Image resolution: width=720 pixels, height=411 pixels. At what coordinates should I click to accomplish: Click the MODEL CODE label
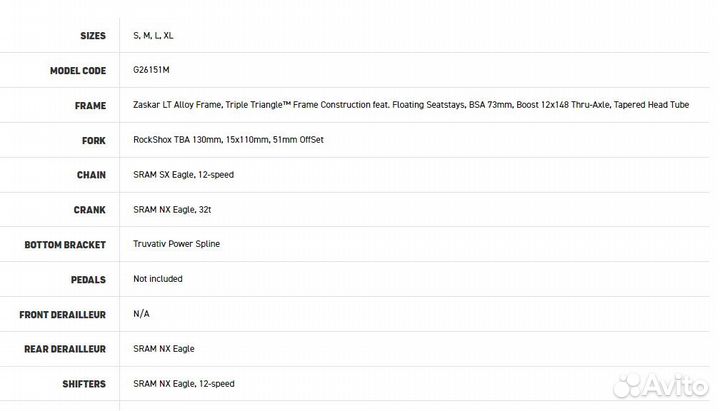pyautogui.click(x=78, y=71)
